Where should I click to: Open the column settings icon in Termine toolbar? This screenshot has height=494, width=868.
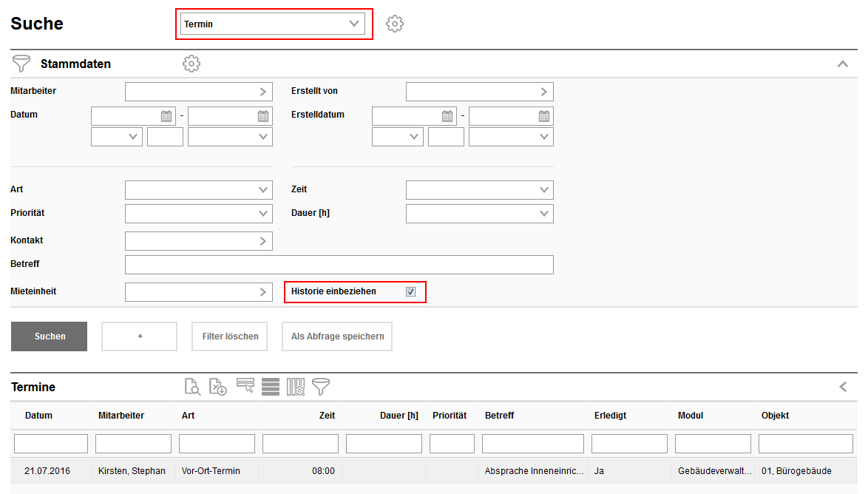point(296,386)
